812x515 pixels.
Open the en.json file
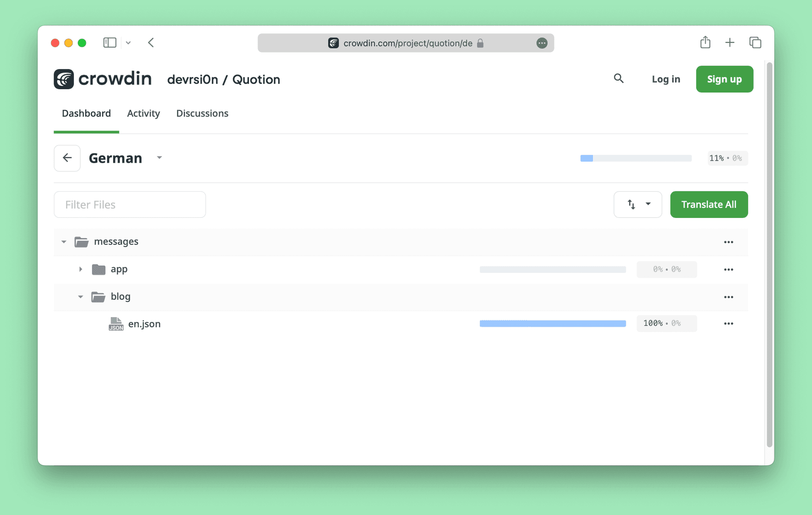(x=144, y=324)
